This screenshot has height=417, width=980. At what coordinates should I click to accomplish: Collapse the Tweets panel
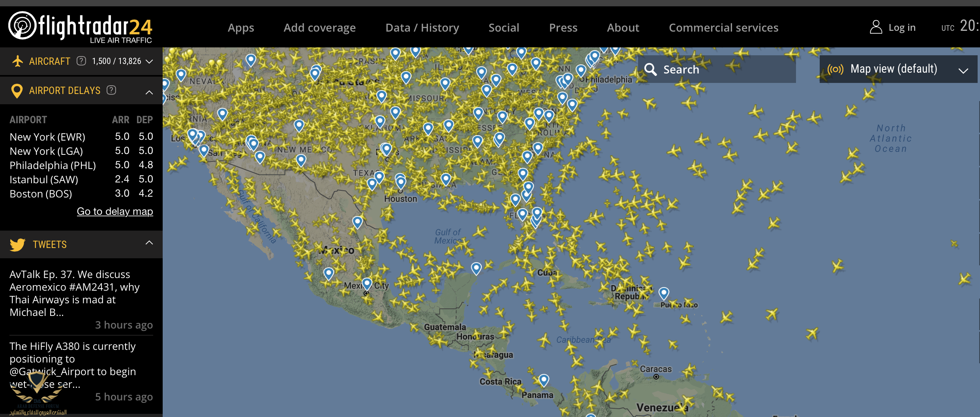coord(149,242)
